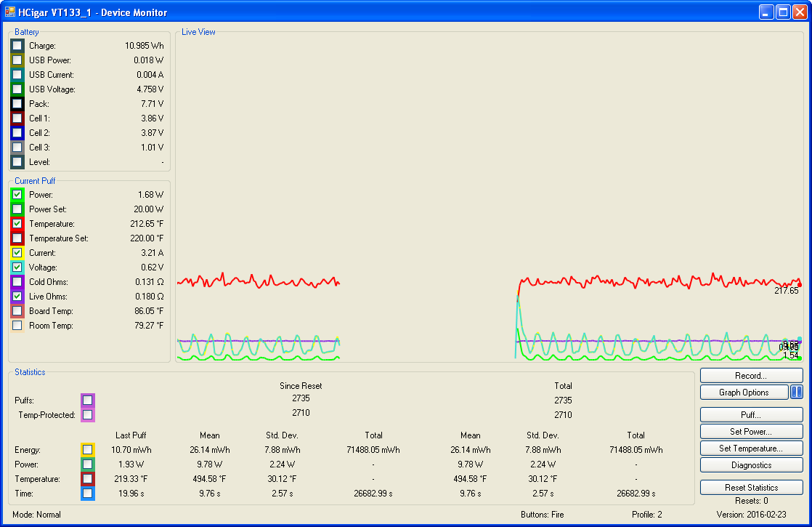Enable the Energy statistics checkbox
Viewport: 812px width, 527px height.
tap(87, 450)
